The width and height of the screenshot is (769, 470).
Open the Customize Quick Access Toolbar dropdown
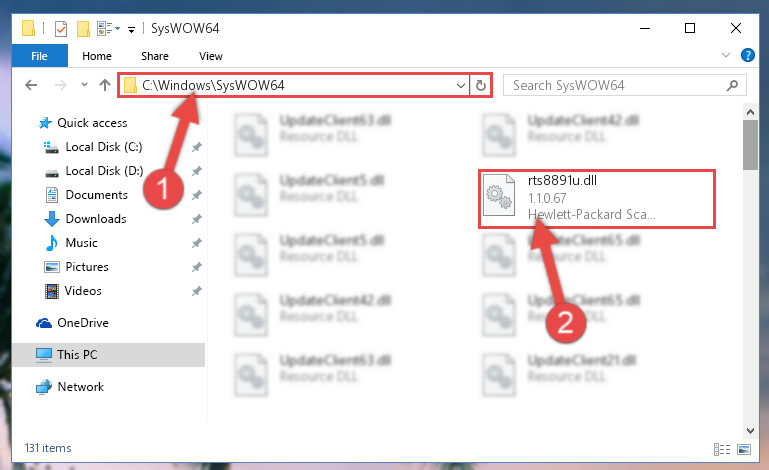[x=131, y=30]
